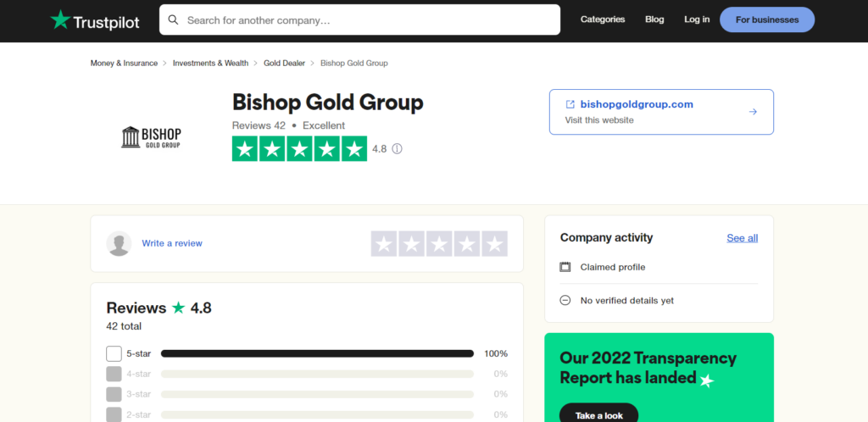Click See all in Company activity
This screenshot has width=868, height=422.
pos(743,238)
